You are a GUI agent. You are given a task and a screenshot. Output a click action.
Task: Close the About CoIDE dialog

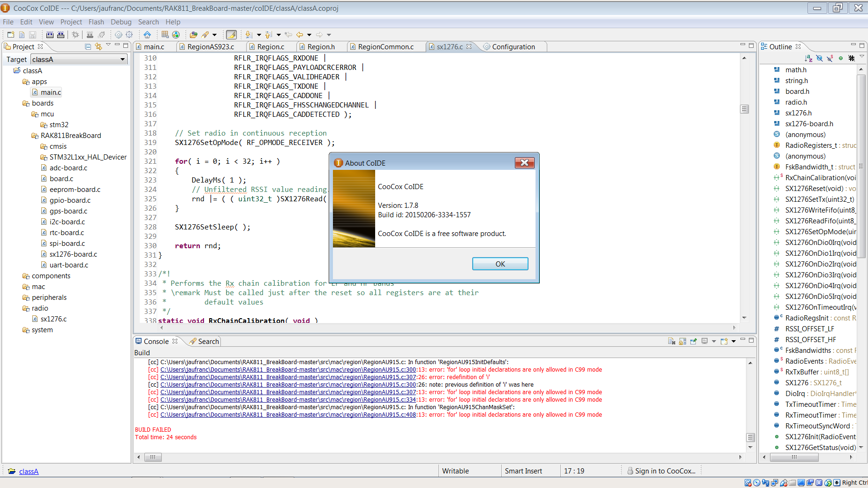click(x=524, y=163)
